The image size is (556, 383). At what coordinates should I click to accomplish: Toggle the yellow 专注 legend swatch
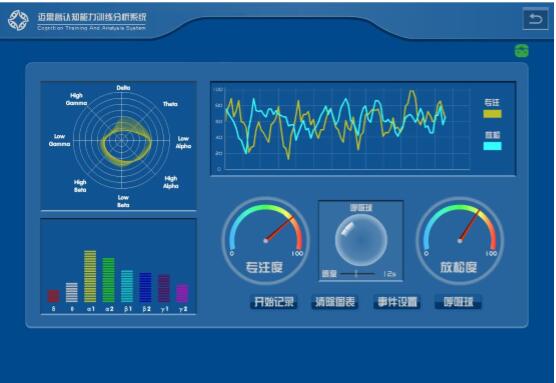point(492,114)
